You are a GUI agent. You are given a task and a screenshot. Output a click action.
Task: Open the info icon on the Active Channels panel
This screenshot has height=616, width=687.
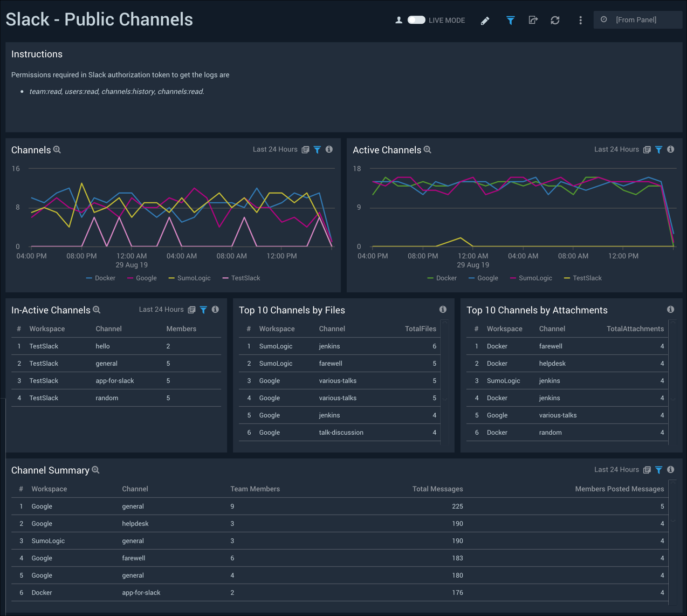tap(670, 149)
